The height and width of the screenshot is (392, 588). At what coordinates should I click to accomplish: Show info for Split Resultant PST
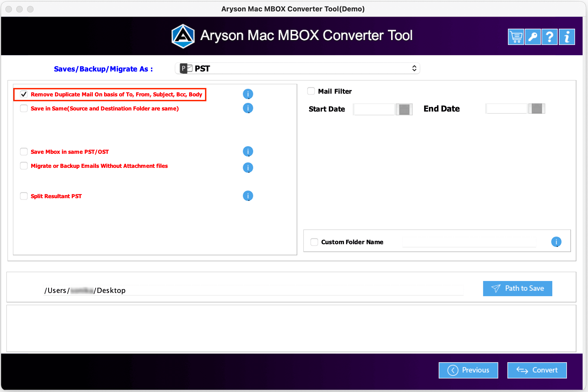248,196
